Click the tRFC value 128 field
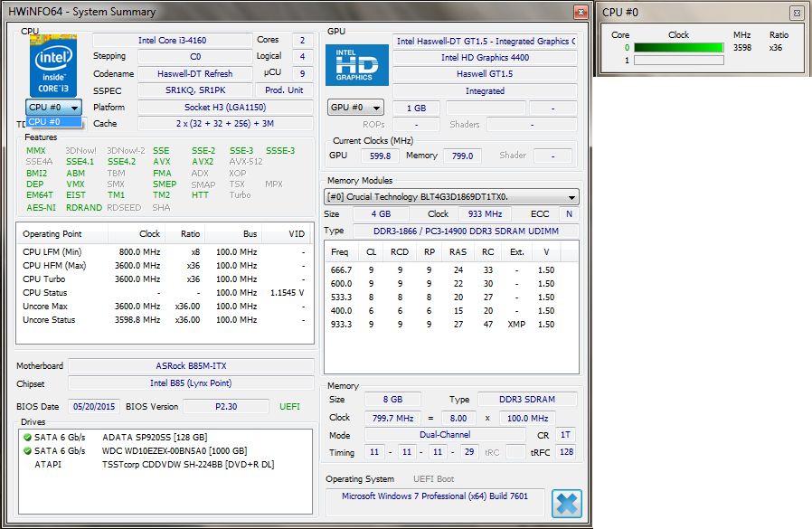This screenshot has height=529, width=812. [x=566, y=452]
